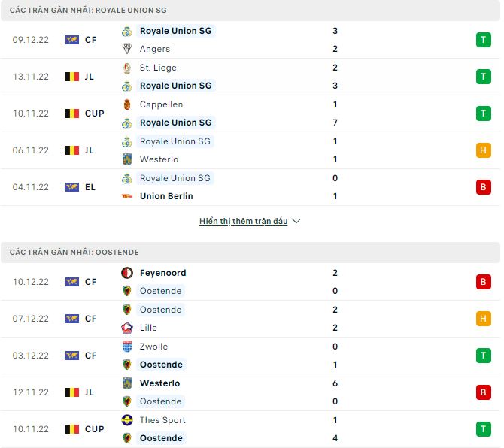Click the Oostende recent matches header

[x=74, y=253]
